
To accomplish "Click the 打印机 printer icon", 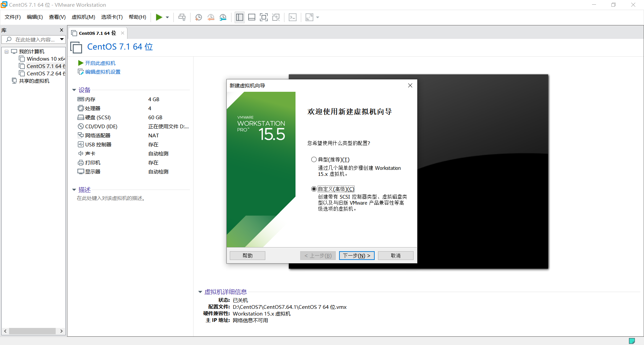I will (x=81, y=162).
